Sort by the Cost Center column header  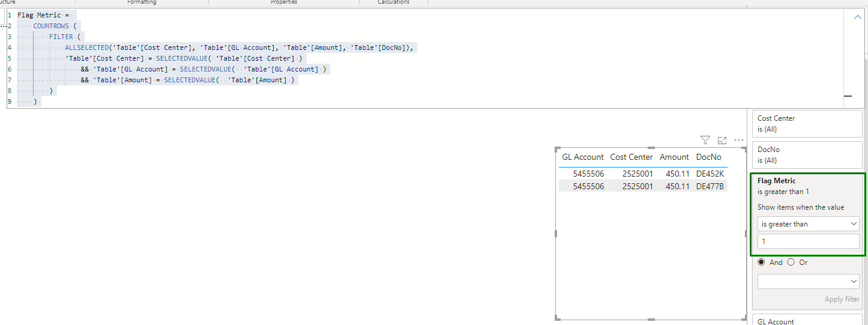pos(631,157)
